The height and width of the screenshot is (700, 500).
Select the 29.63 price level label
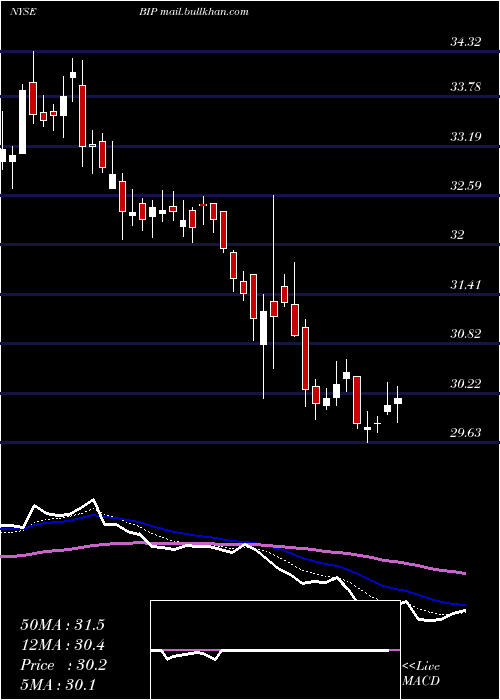pyautogui.click(x=466, y=433)
